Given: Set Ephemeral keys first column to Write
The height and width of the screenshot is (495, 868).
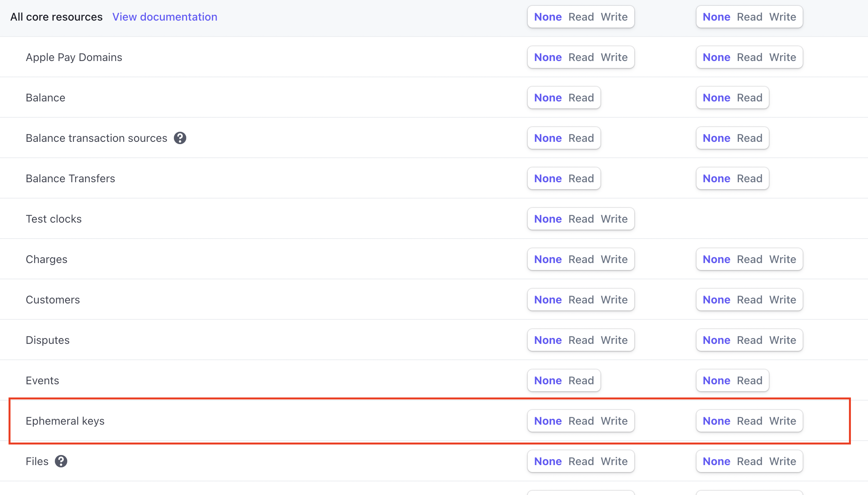Looking at the screenshot, I should 614,421.
